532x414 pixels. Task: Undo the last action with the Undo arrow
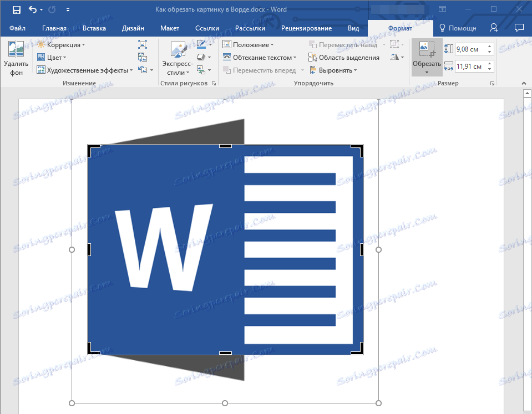[33, 9]
